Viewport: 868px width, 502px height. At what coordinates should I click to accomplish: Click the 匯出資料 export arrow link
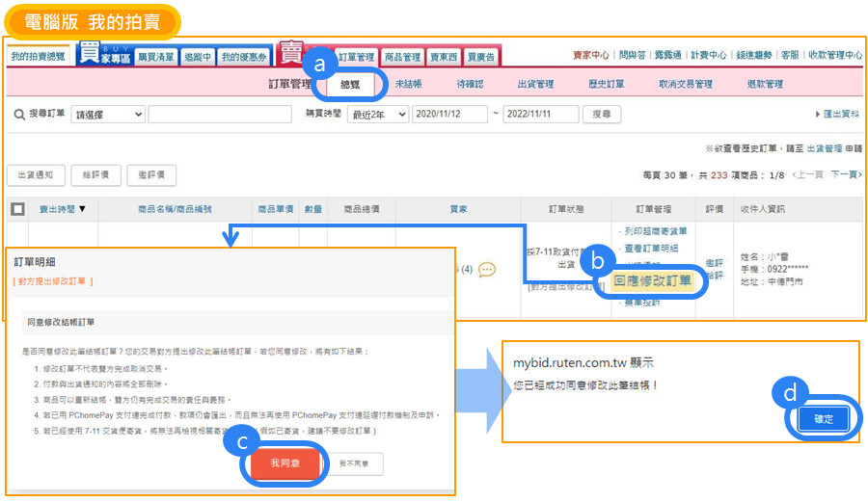tap(837, 115)
